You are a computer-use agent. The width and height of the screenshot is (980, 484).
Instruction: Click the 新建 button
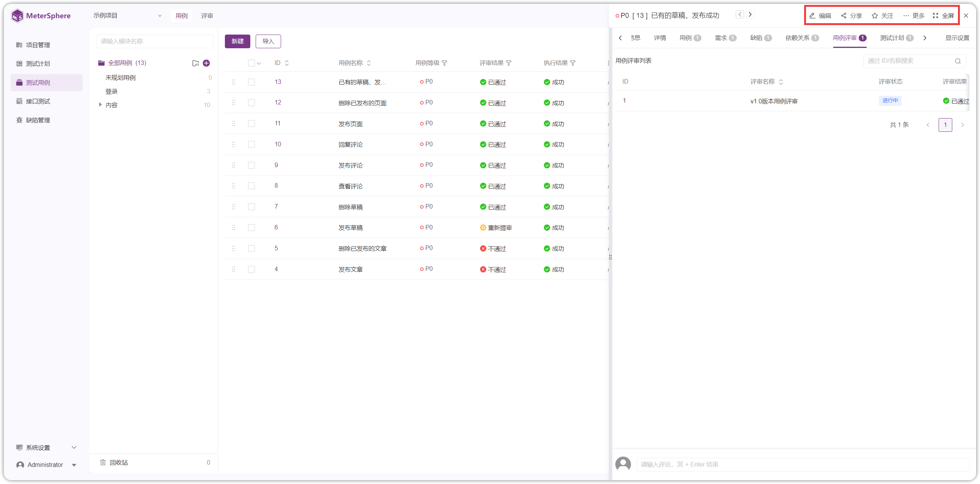(x=237, y=41)
